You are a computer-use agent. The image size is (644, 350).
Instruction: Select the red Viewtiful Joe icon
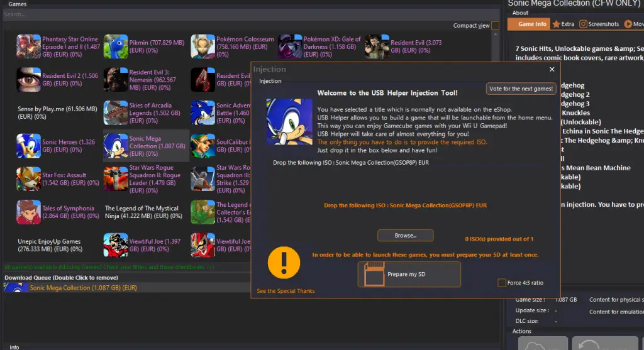(203, 245)
